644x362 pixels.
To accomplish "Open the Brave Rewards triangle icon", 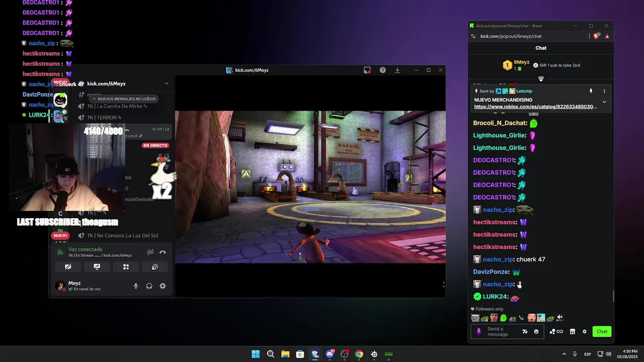I will [x=607, y=36].
